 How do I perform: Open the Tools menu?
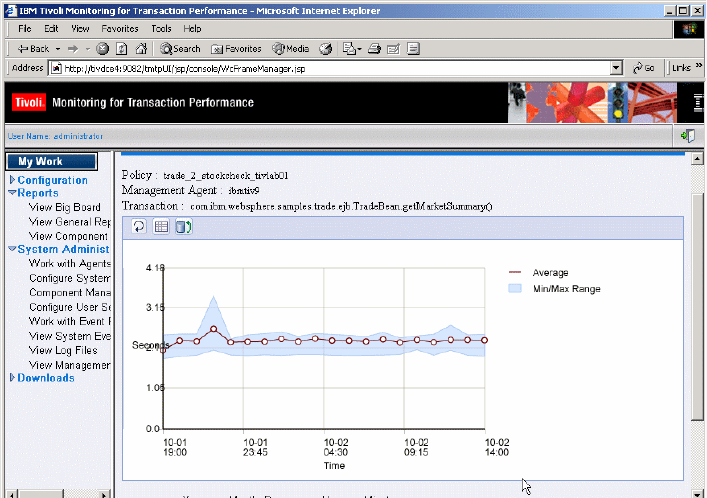click(161, 29)
